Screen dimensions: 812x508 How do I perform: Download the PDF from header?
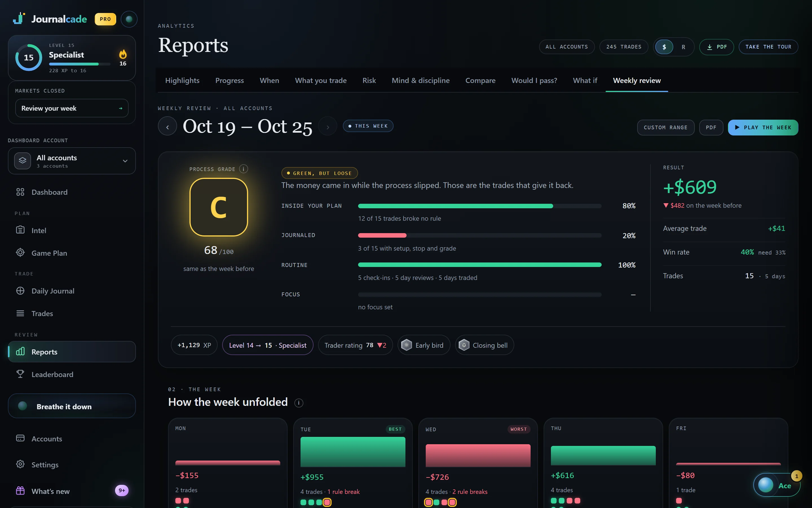(x=716, y=47)
